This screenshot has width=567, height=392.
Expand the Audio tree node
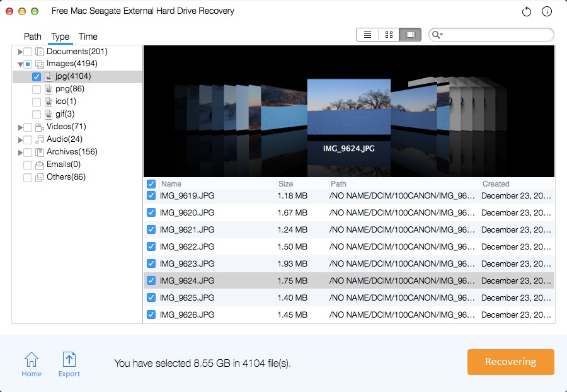(20, 140)
